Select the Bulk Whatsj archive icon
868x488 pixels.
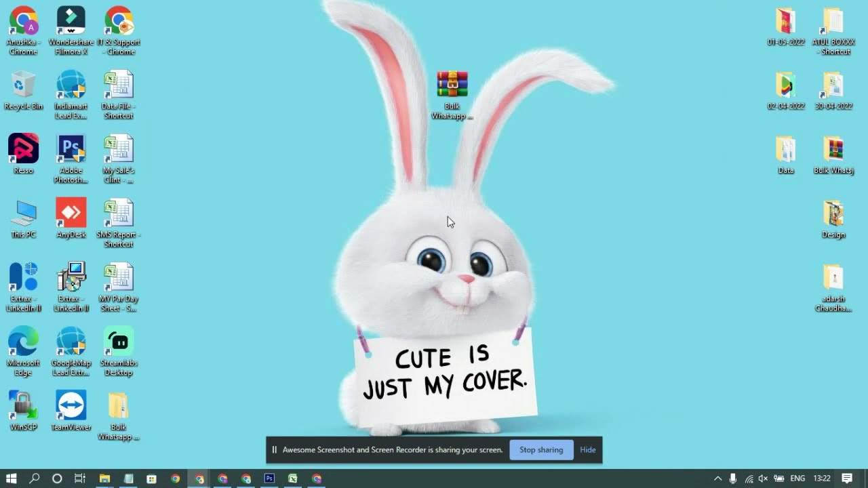click(833, 155)
